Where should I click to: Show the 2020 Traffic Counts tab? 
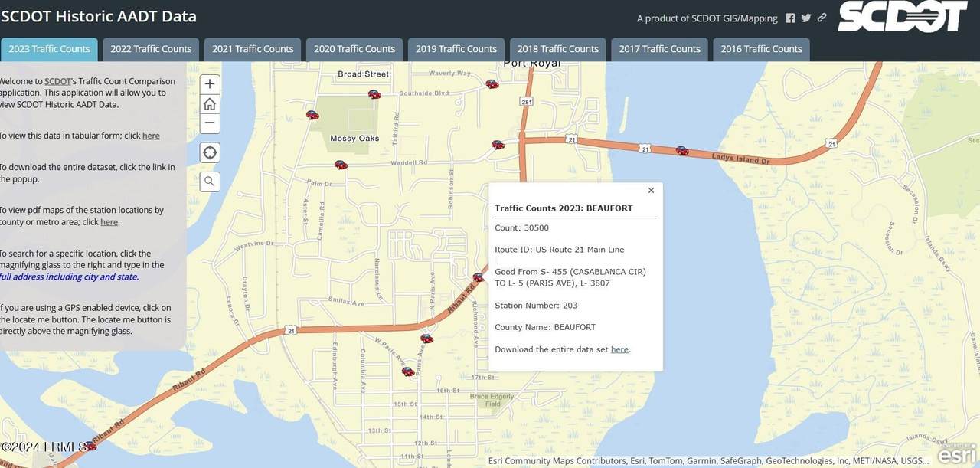(x=354, y=49)
